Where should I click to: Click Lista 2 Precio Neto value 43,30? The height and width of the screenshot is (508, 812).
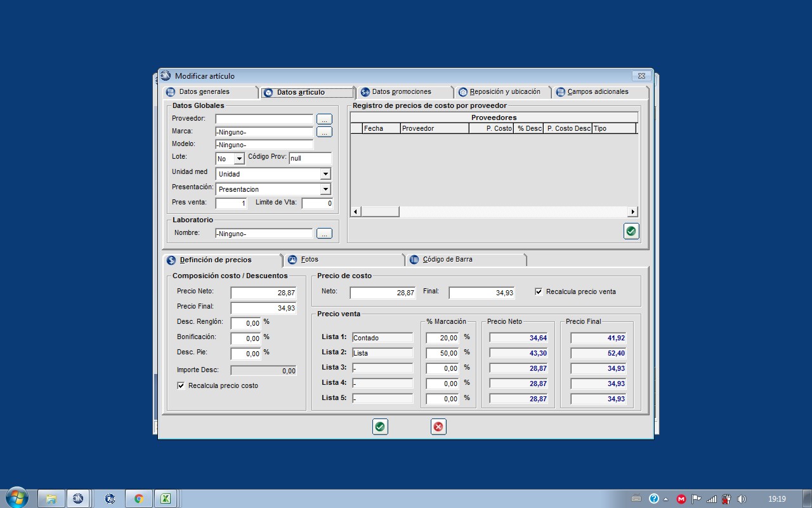518,353
